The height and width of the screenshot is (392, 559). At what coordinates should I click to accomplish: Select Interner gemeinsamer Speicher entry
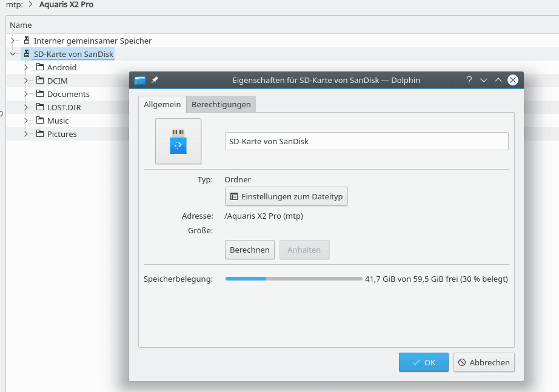coord(93,41)
